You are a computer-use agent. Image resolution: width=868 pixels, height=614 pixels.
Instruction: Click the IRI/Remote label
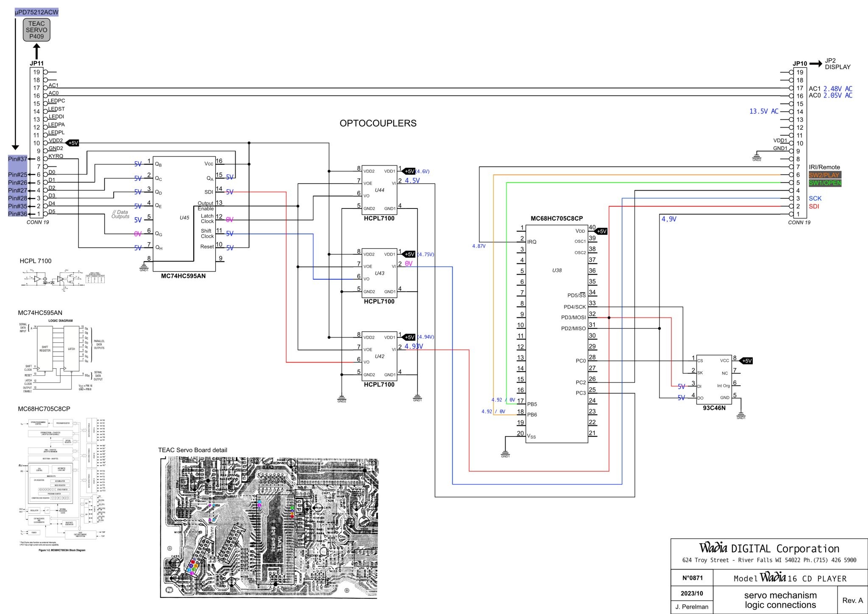824,167
